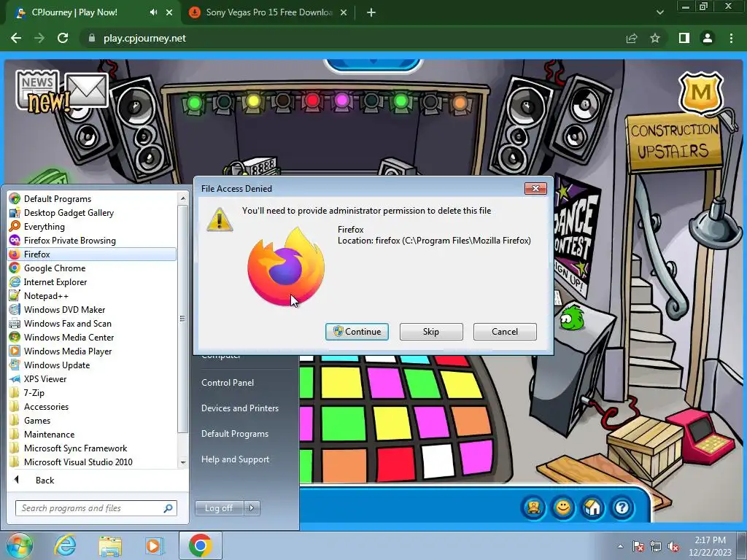Viewport: 747px width, 560px height.
Task: Click the search magnifier icon in Start menu
Action: tap(168, 508)
